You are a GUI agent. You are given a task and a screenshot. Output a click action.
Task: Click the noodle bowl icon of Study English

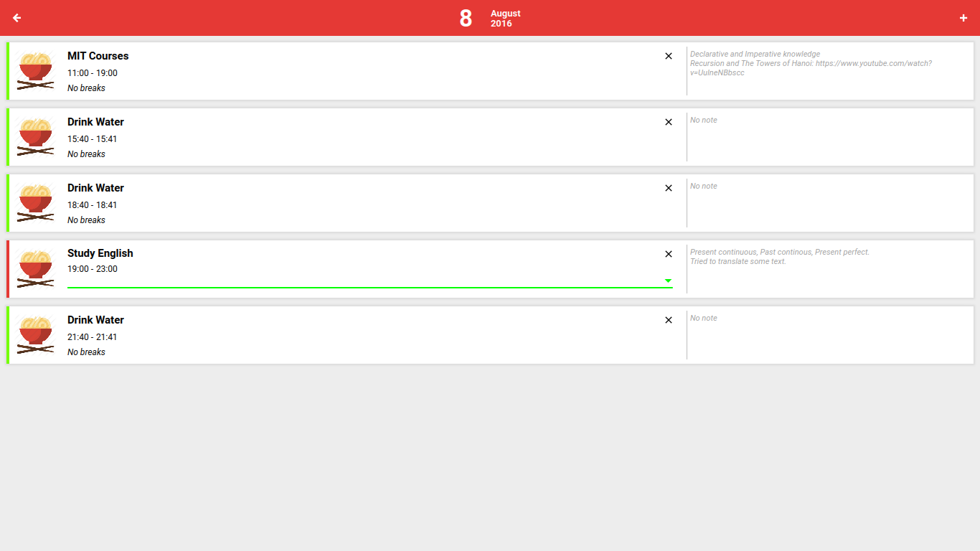[x=36, y=269]
